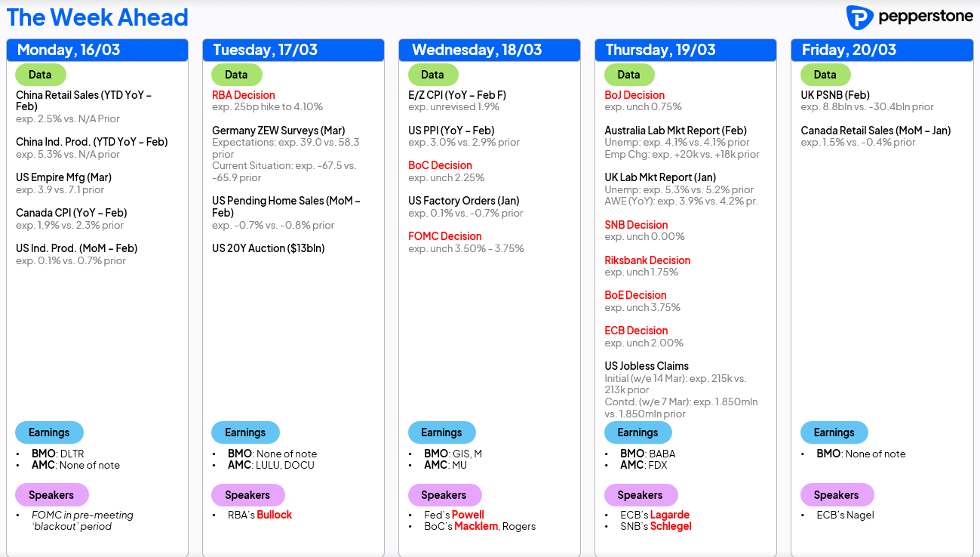
Task: Click the UK PSNB (Feb) entry
Action: coord(834,95)
